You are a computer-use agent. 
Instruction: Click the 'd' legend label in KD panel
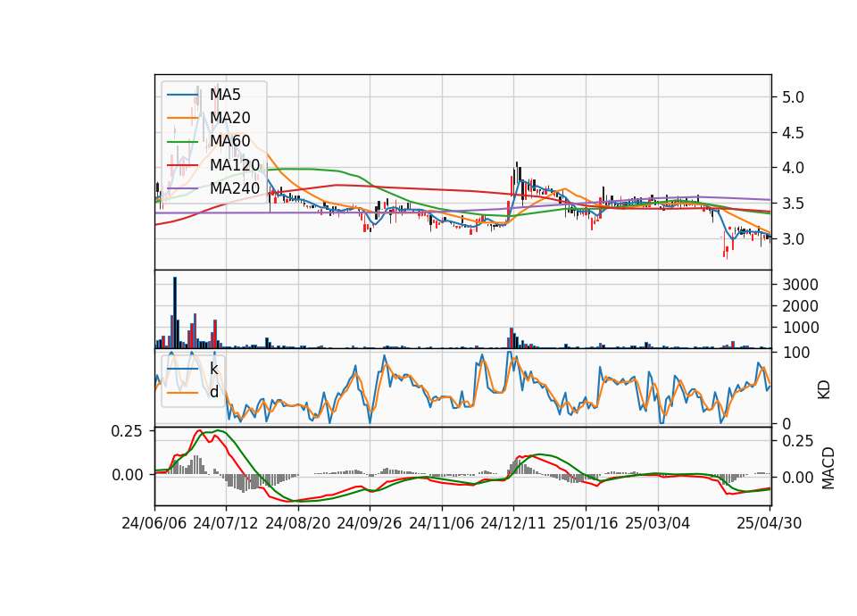tap(214, 393)
